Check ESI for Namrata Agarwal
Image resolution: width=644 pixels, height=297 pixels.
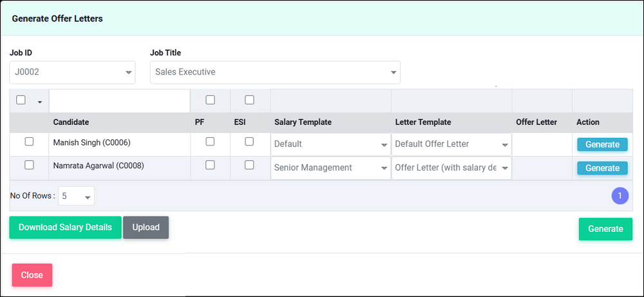tap(249, 165)
